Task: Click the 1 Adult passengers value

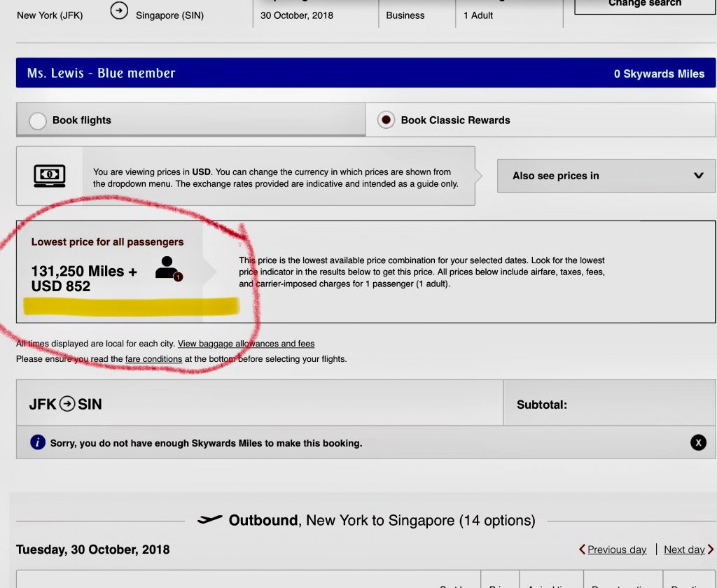Action: tap(478, 15)
